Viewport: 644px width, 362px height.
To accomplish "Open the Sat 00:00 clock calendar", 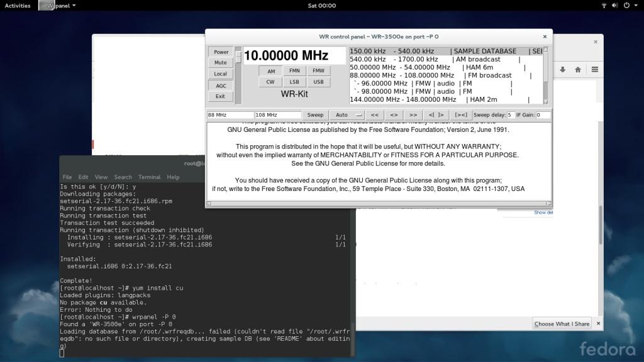I will click(321, 5).
